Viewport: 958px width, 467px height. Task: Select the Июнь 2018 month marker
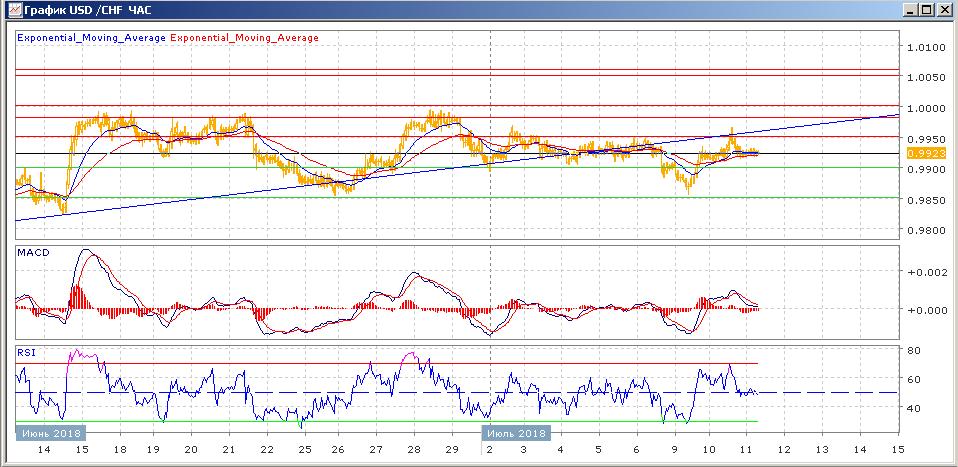pos(50,433)
